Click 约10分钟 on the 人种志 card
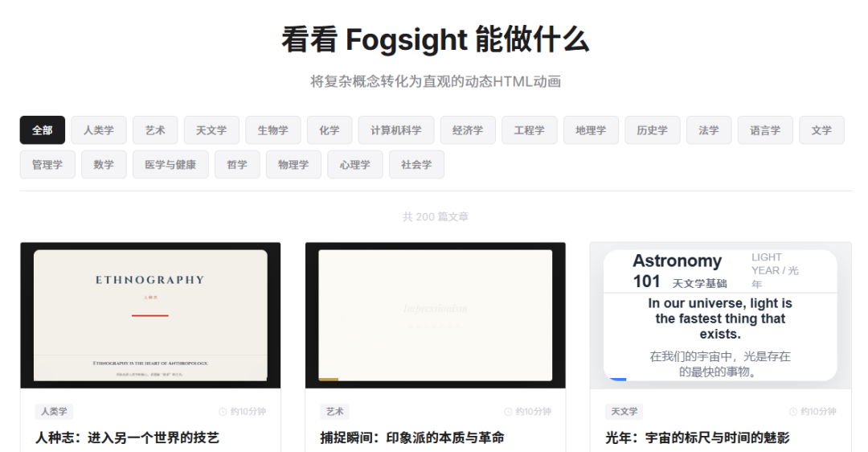The height and width of the screenshot is (452, 868). [x=248, y=412]
